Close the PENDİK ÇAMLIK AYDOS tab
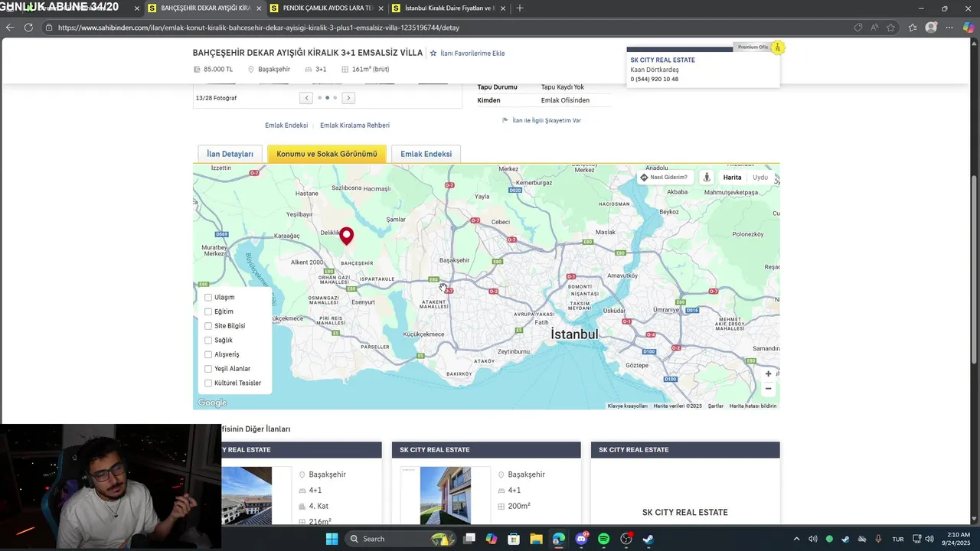This screenshot has width=980, height=551. [x=381, y=8]
